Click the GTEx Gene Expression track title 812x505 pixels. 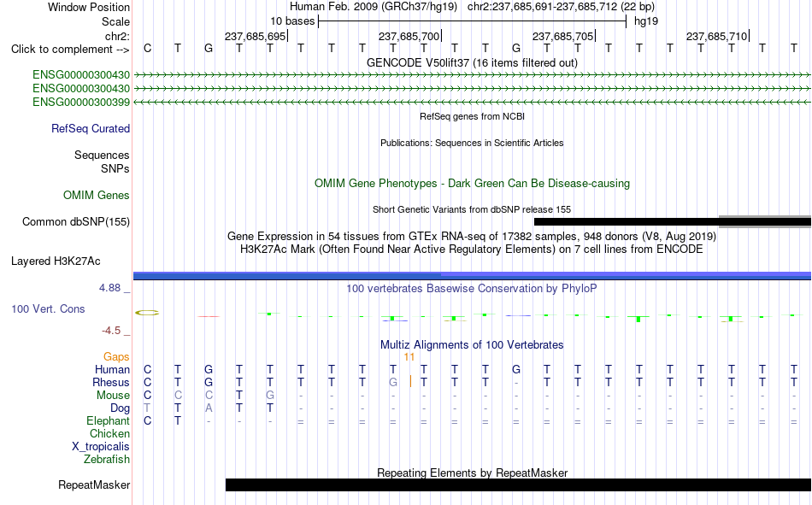click(472, 236)
